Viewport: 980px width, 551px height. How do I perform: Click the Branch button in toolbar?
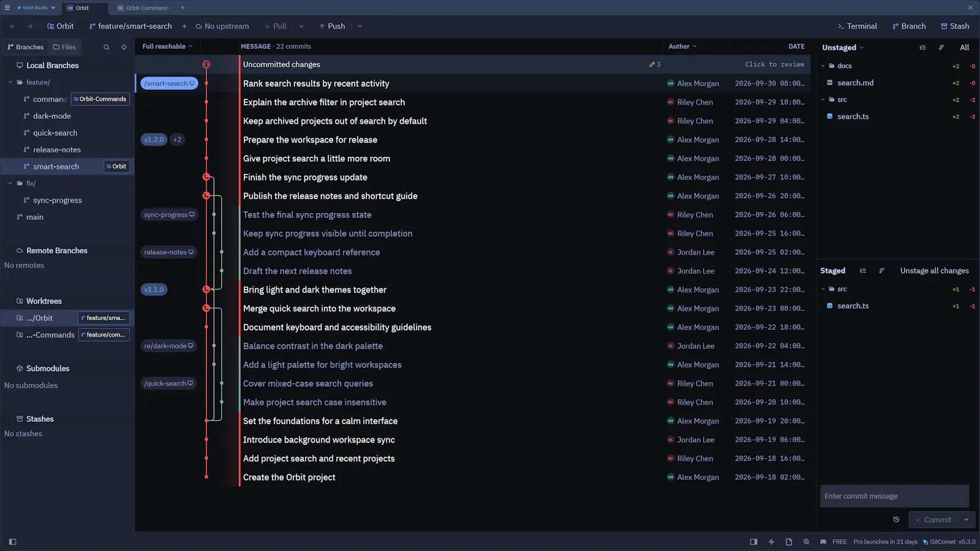point(909,26)
